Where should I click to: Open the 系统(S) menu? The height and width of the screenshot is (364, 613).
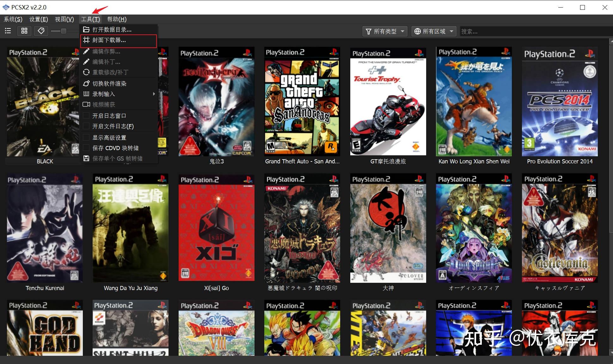point(13,19)
